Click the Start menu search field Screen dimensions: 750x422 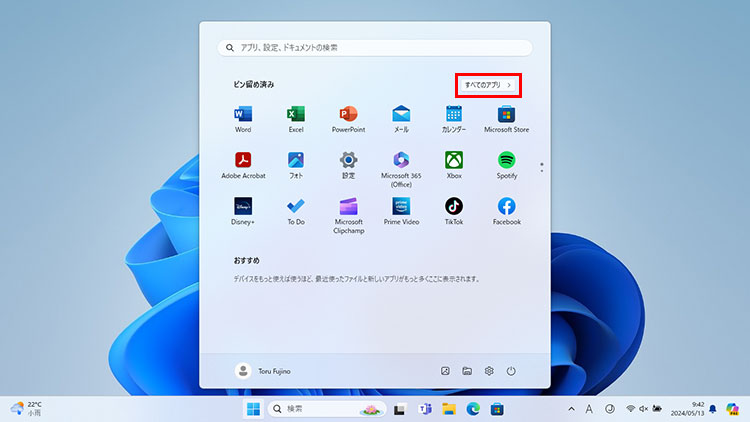(x=374, y=47)
